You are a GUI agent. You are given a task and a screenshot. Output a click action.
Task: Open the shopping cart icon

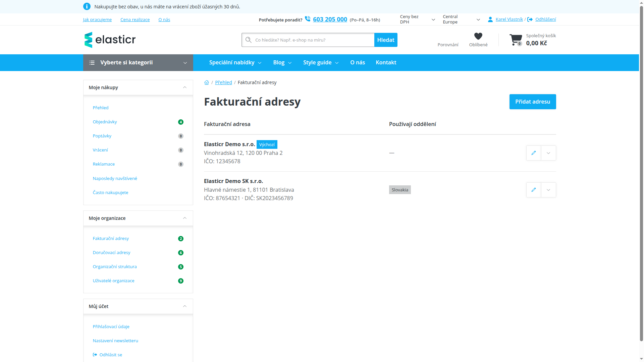tap(516, 40)
